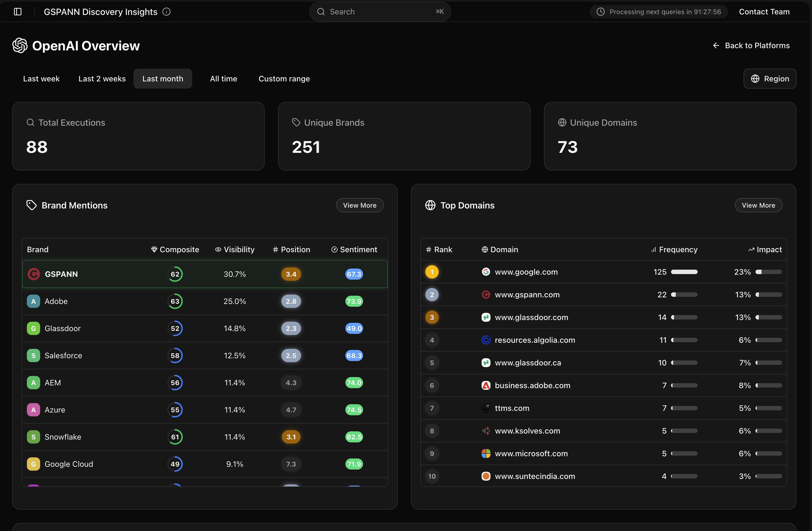Click the GSPANN brand logo icon

pos(34,274)
